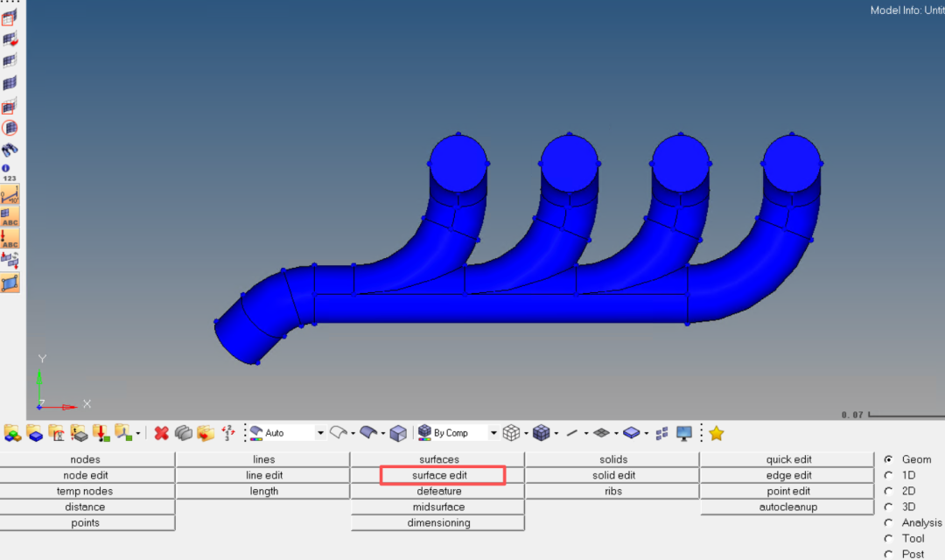
Task: Open the autocleanup panel
Action: [787, 507]
